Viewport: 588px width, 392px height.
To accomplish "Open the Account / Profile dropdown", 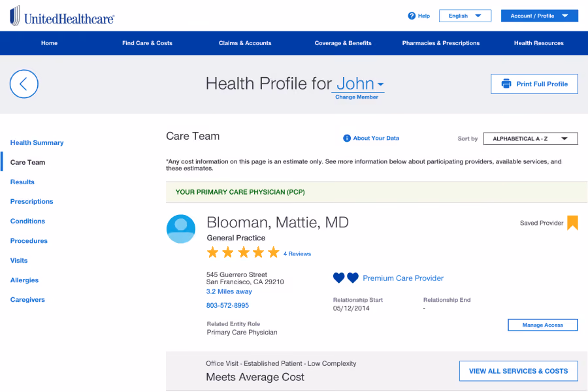I will (x=539, y=16).
